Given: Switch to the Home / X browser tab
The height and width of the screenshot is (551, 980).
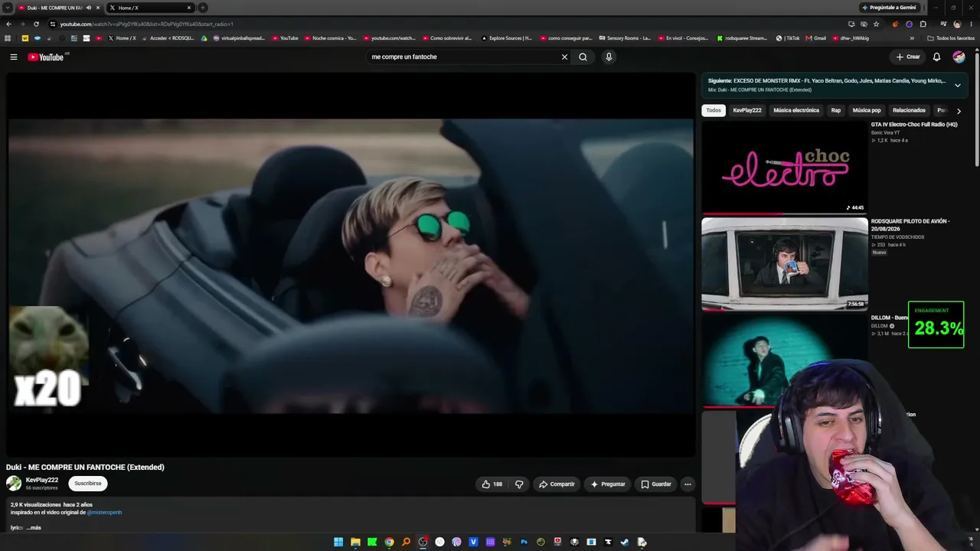Looking at the screenshot, I should (x=149, y=8).
